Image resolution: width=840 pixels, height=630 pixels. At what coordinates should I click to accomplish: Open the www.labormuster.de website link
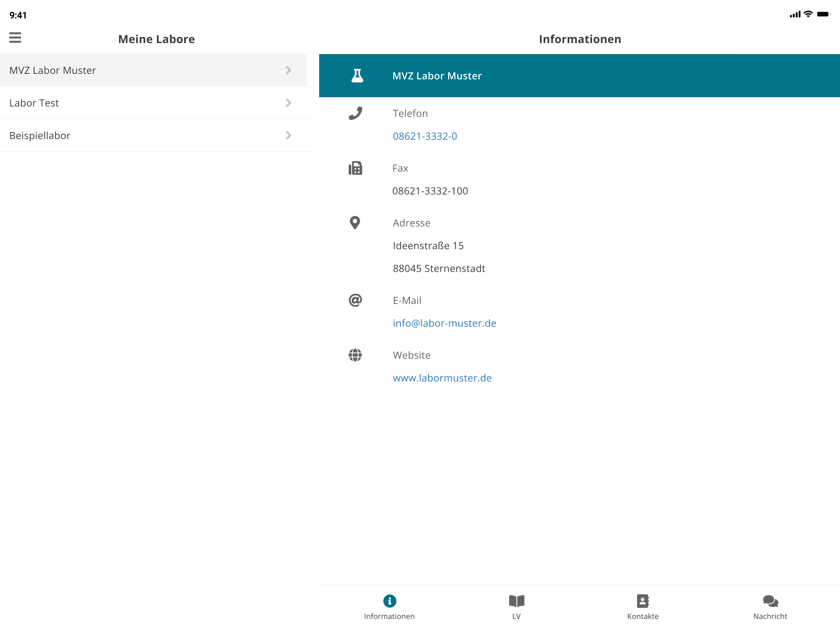(442, 378)
